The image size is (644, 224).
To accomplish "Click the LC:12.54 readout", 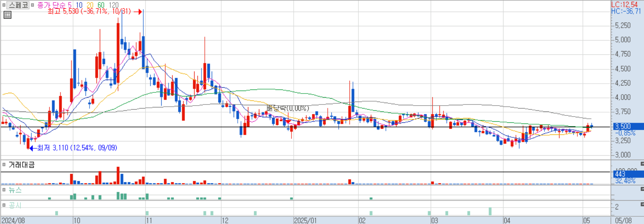I will [624, 4].
